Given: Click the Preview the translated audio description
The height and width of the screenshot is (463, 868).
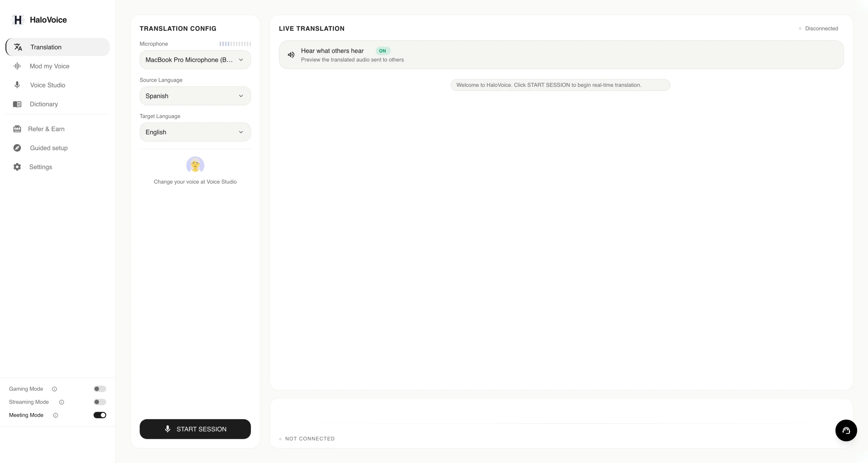Looking at the screenshot, I should (x=352, y=60).
